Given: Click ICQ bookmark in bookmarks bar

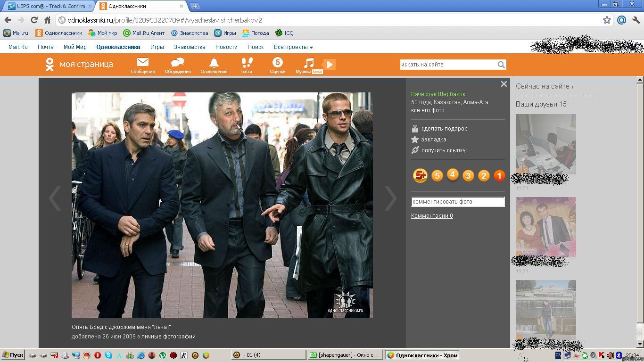Looking at the screenshot, I should click(x=284, y=33).
